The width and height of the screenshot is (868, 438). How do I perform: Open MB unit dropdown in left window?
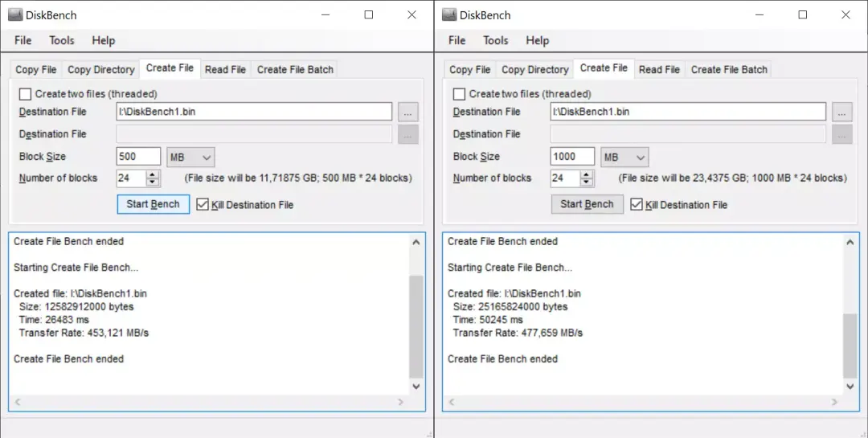pos(191,158)
